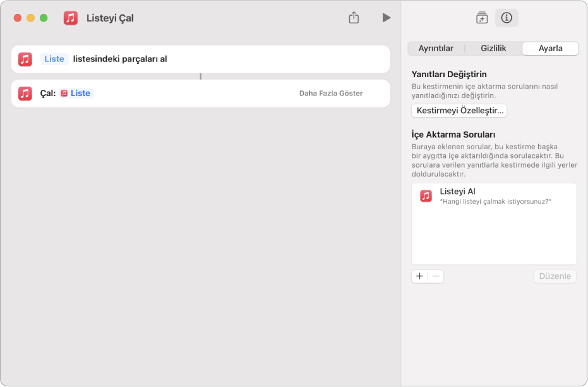Remove question with the minus button

coord(436,276)
